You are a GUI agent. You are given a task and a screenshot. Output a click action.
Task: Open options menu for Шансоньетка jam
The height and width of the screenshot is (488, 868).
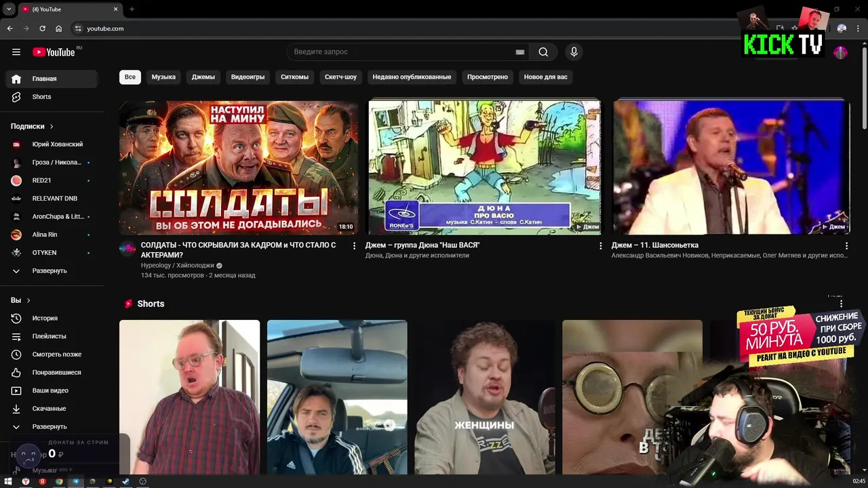tap(846, 245)
